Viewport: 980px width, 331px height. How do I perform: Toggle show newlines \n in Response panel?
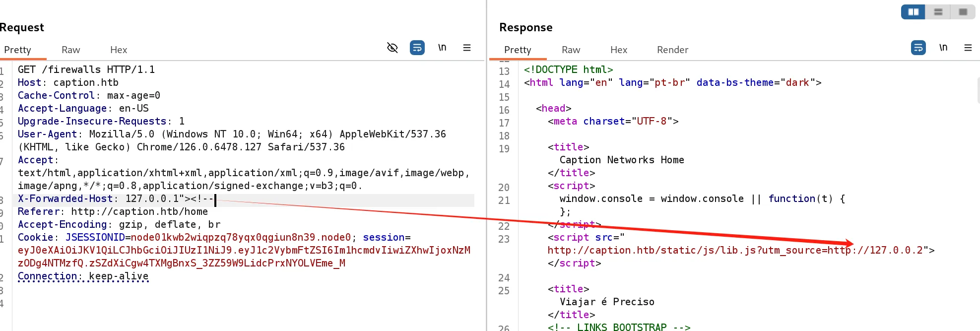[943, 48]
